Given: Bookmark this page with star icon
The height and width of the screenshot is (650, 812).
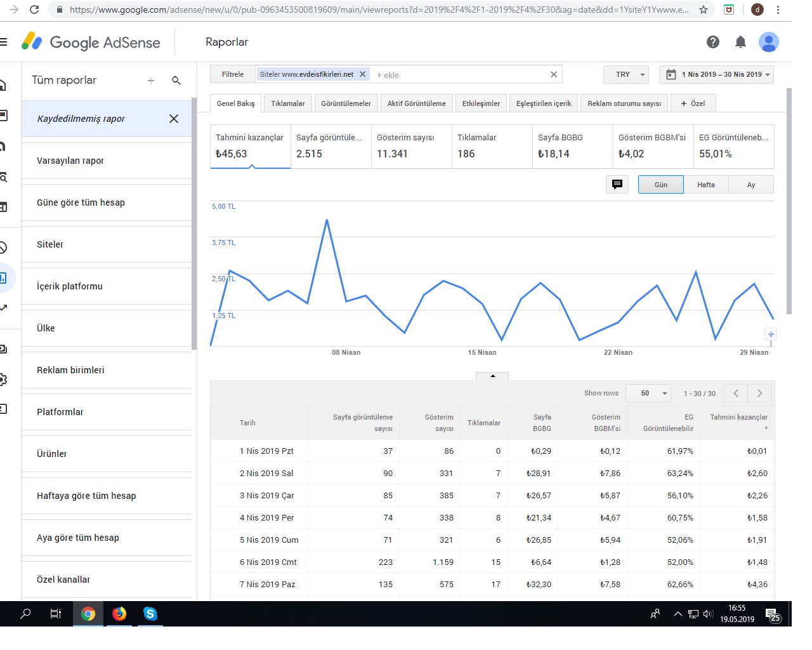Looking at the screenshot, I should coord(703,10).
